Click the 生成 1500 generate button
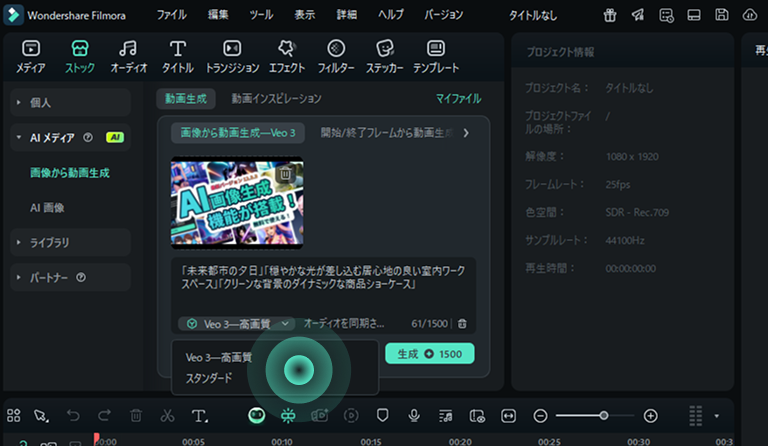The width and height of the screenshot is (768, 446). [x=430, y=353]
